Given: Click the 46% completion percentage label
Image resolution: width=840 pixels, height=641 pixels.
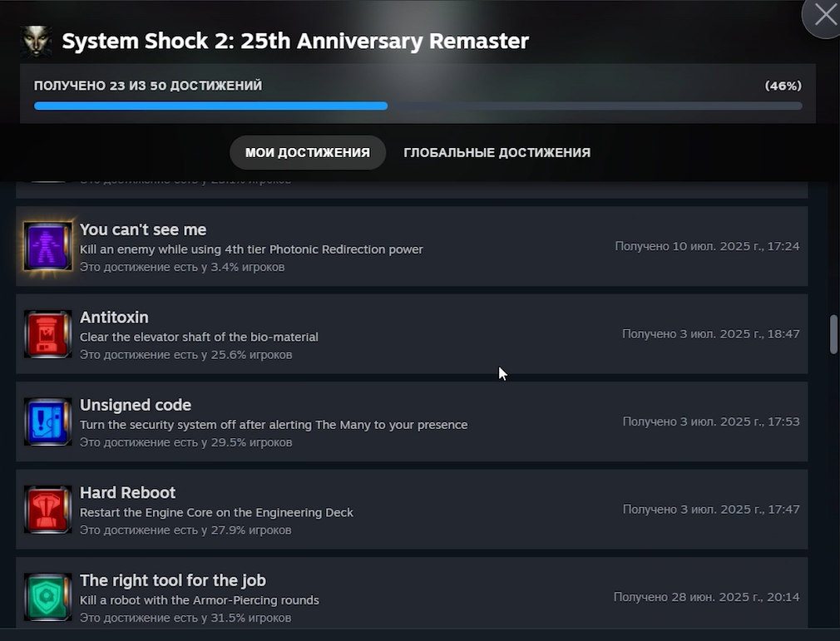Looking at the screenshot, I should click(783, 86).
